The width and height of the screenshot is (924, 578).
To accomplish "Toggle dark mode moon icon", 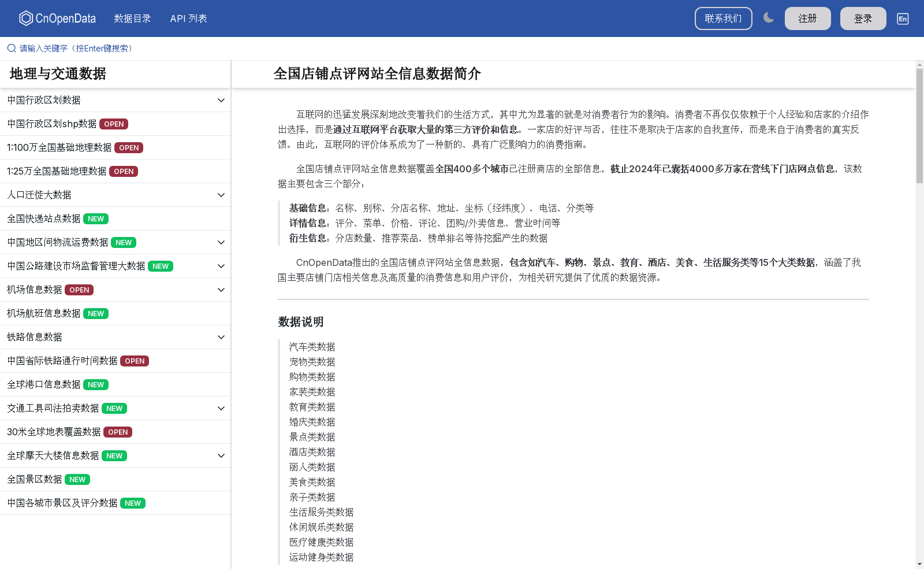I will tap(768, 18).
